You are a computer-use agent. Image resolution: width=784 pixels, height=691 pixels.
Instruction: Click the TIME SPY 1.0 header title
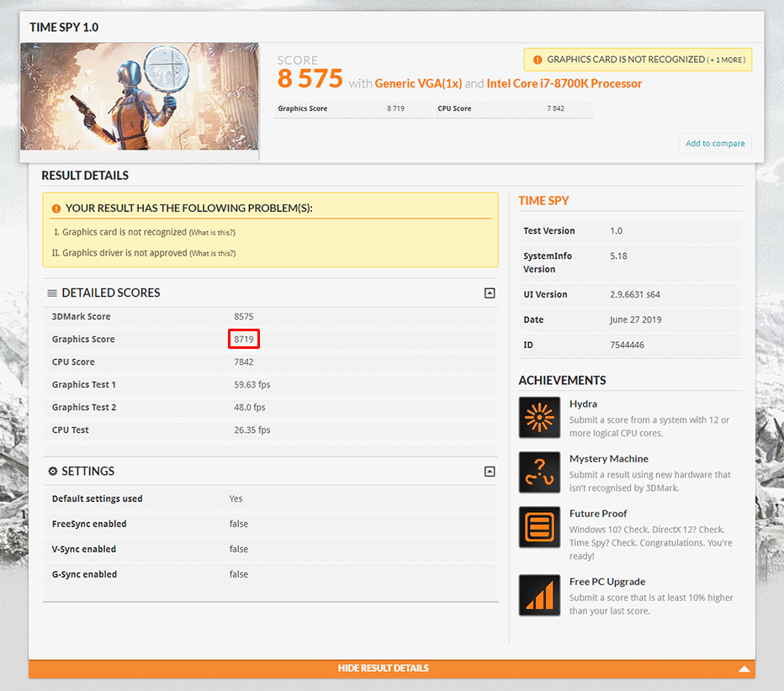click(64, 28)
